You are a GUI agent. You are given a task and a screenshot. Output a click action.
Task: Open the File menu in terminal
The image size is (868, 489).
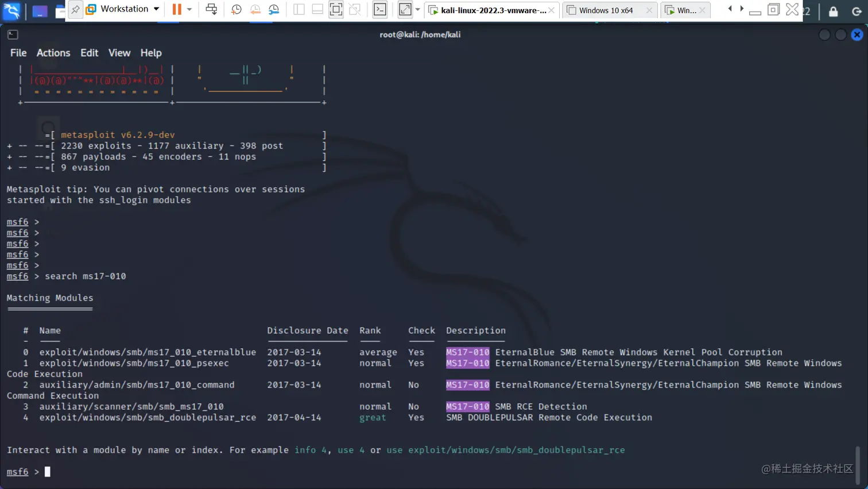[x=18, y=53]
